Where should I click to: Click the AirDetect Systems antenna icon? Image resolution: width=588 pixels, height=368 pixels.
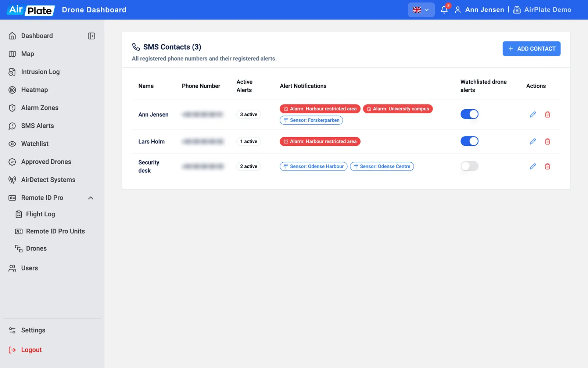[12, 180]
